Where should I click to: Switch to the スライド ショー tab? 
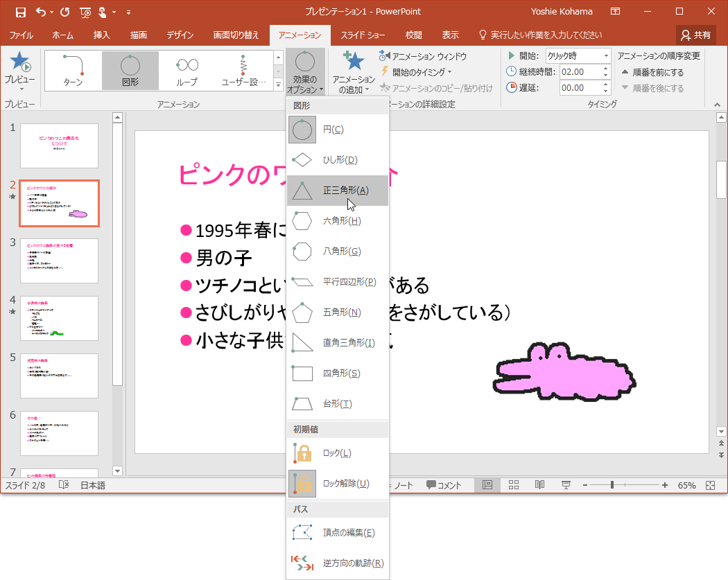coord(363,35)
